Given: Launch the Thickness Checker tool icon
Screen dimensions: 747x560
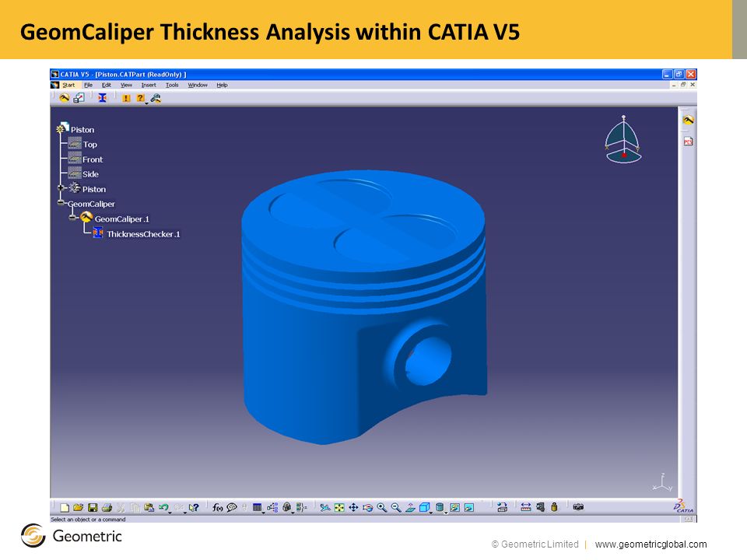Looking at the screenshot, I should click(102, 98).
